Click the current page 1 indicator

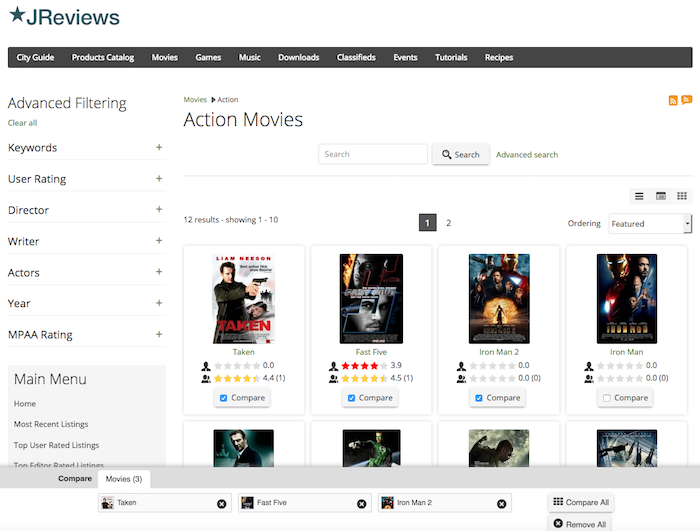(x=427, y=222)
